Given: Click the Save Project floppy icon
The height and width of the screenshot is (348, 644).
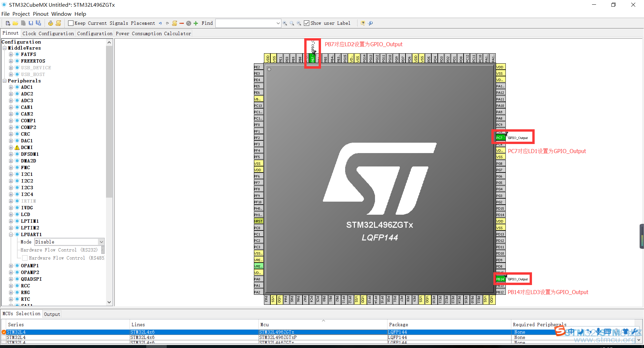Looking at the screenshot, I should pos(31,23).
